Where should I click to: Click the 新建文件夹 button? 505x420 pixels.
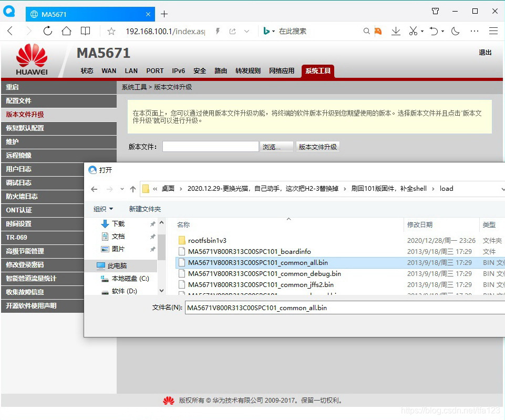[145, 209]
